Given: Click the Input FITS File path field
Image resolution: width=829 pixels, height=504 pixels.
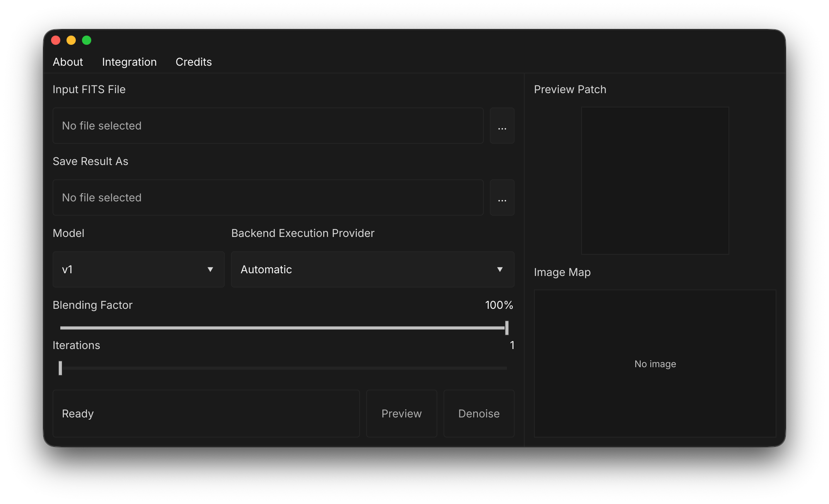Looking at the screenshot, I should (268, 126).
